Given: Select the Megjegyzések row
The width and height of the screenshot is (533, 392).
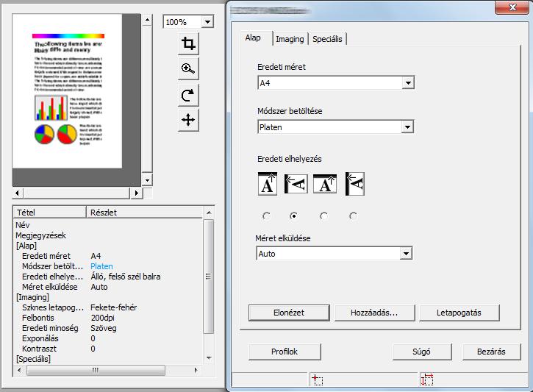Looking at the screenshot, I should pos(108,235).
